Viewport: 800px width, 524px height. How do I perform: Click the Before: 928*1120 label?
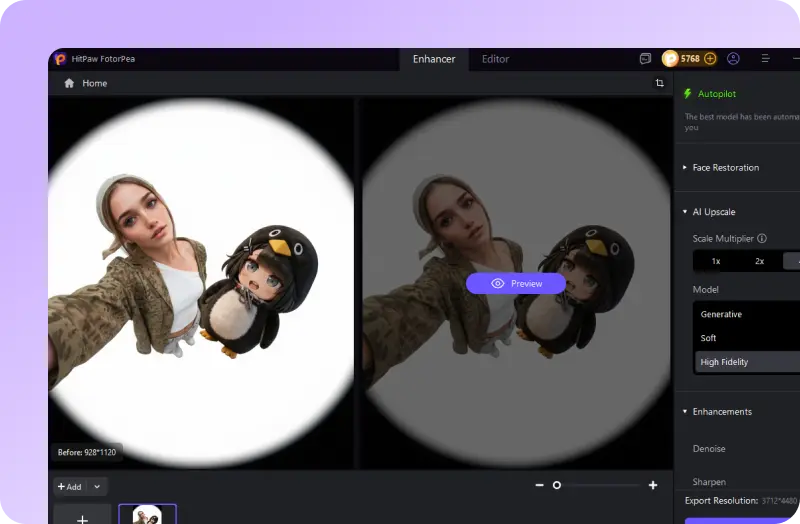tap(87, 452)
